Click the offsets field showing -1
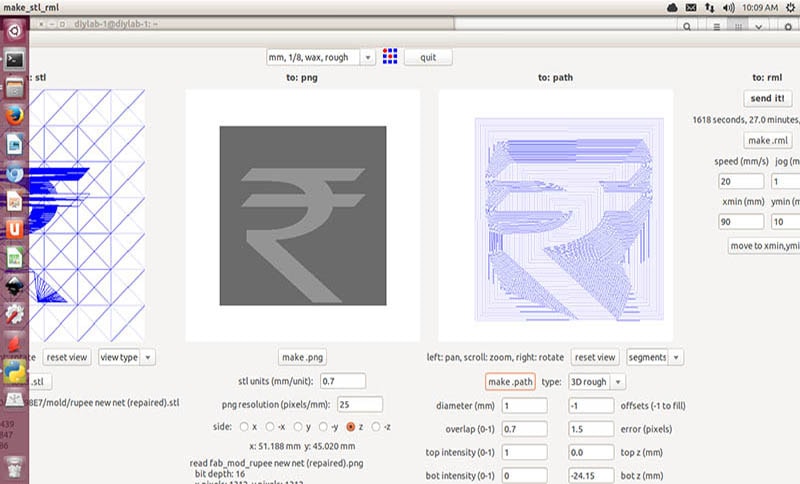The image size is (800, 484). pos(591,406)
